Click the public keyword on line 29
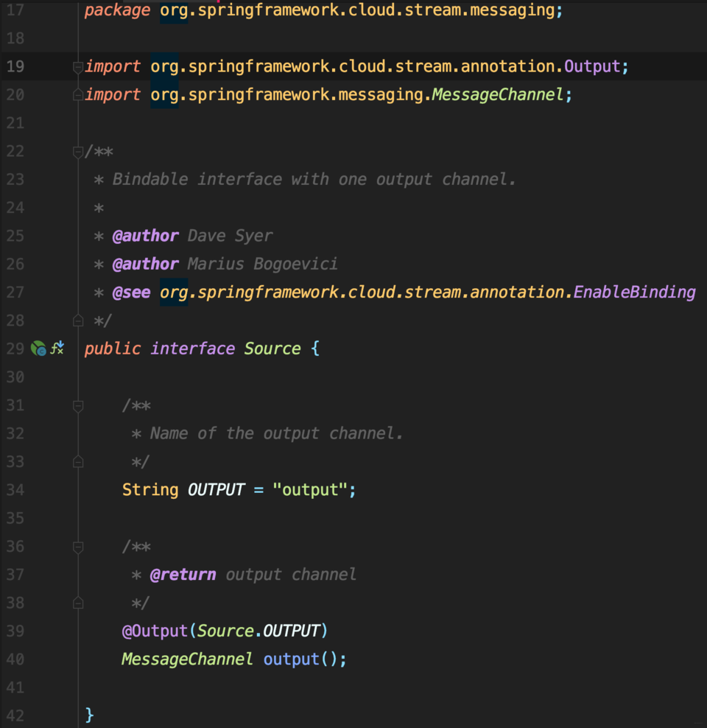Image resolution: width=707 pixels, height=728 pixels. (113, 349)
